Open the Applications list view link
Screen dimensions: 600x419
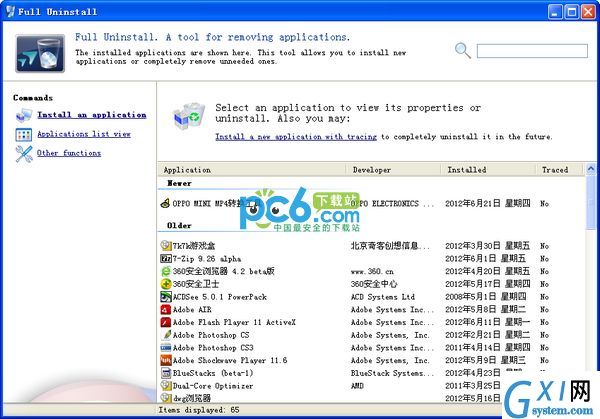[x=84, y=134]
